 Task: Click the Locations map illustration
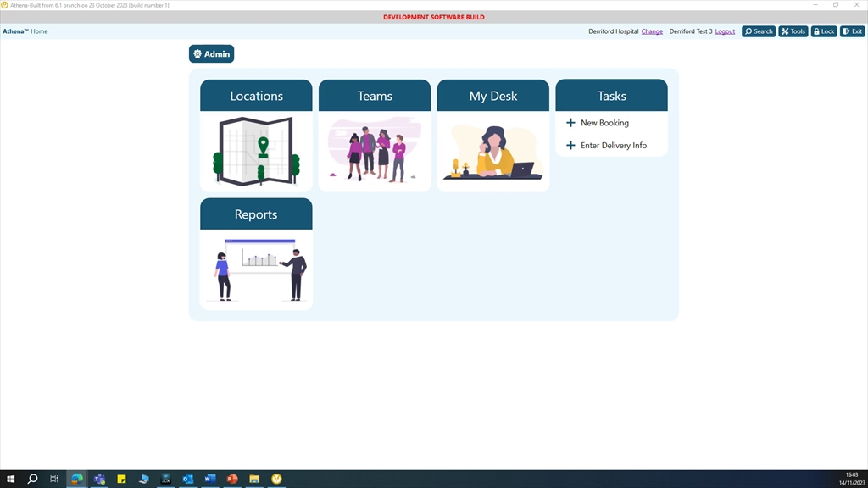(x=256, y=151)
